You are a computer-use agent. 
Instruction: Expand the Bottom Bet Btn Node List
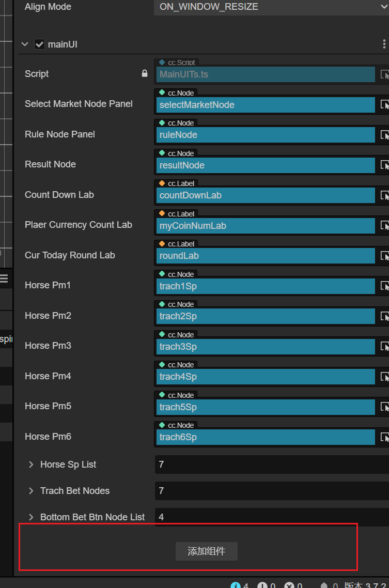coord(32,517)
